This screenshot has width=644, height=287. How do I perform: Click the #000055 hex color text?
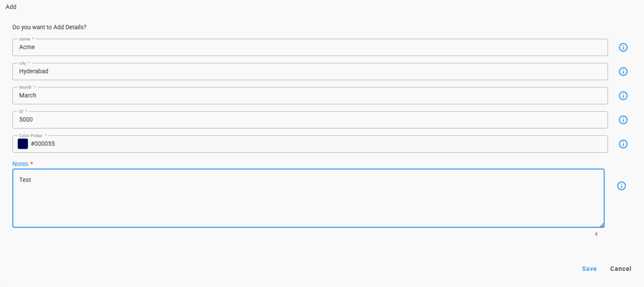[x=43, y=144]
